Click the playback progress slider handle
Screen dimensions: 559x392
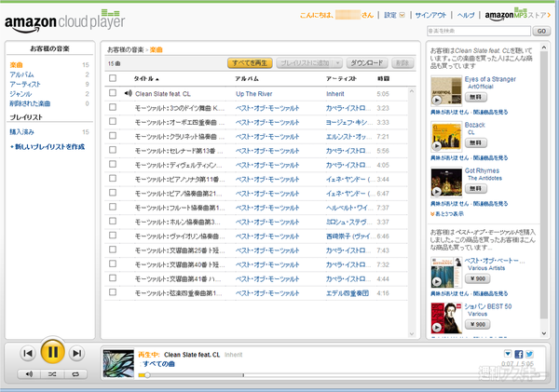[147, 375]
